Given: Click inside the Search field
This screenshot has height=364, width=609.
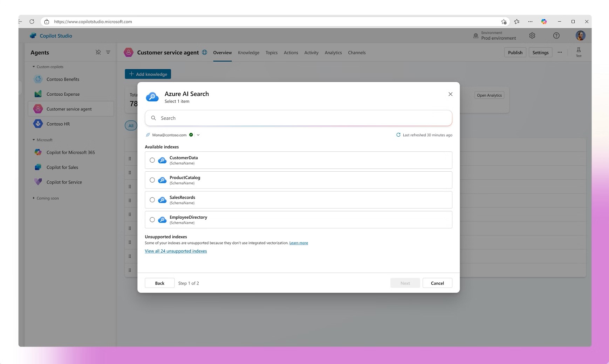Looking at the screenshot, I should coord(298,118).
